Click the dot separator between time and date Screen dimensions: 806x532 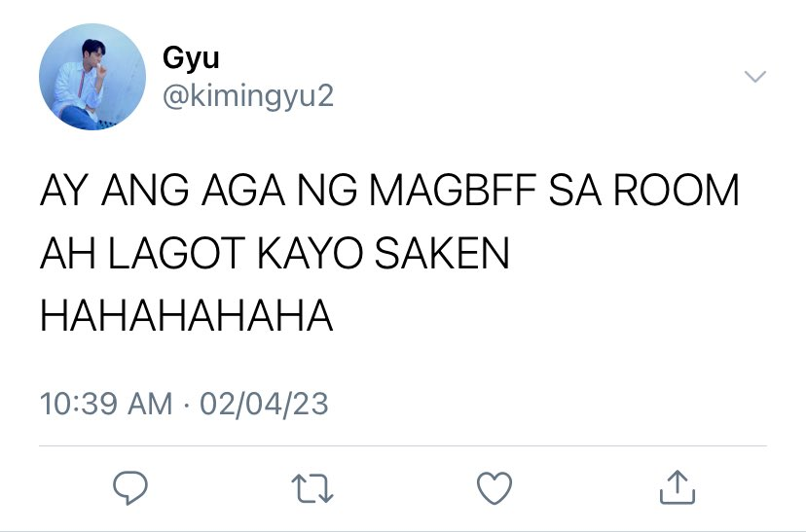(186, 405)
